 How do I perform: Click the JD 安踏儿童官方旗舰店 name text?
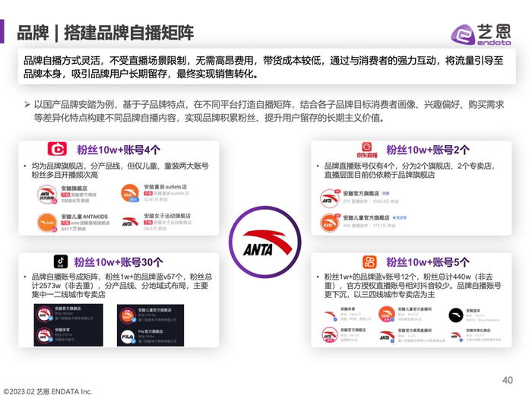[366, 218]
